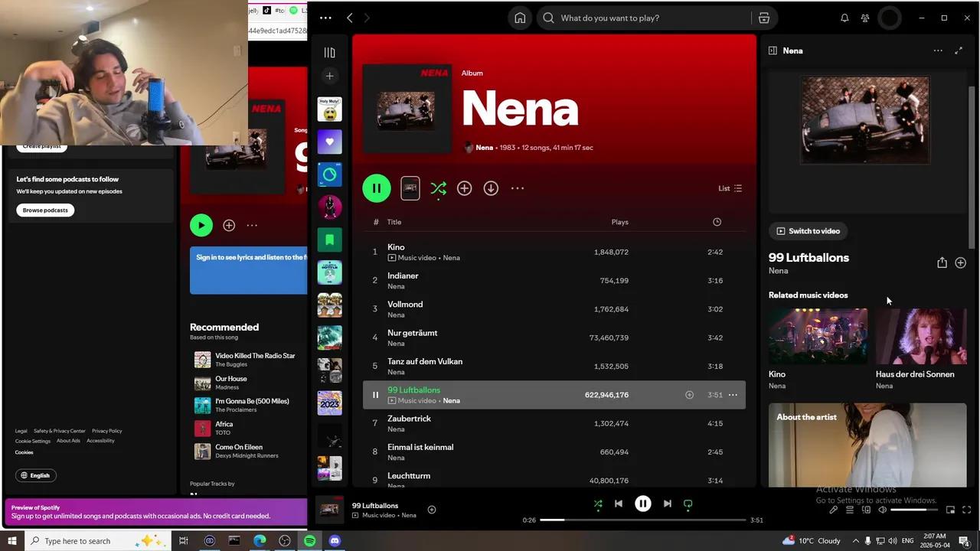
Task: Toggle shuffle in the player bar
Action: pos(598,504)
